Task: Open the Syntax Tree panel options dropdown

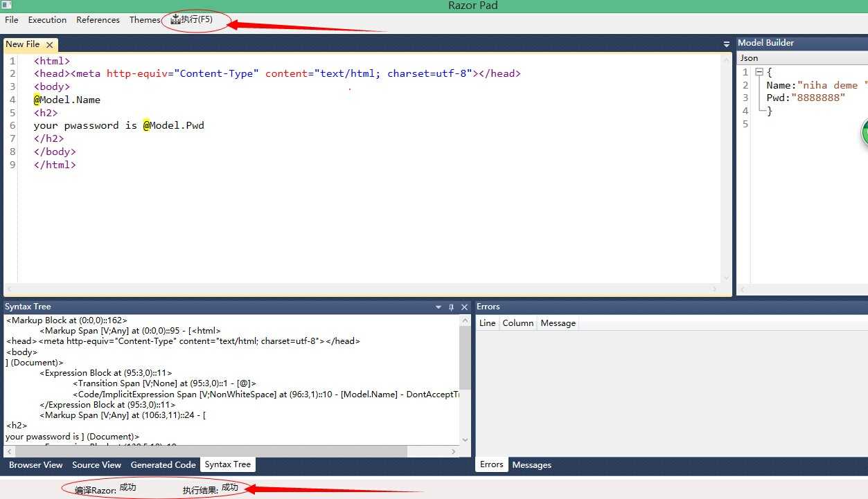Action: (x=439, y=307)
